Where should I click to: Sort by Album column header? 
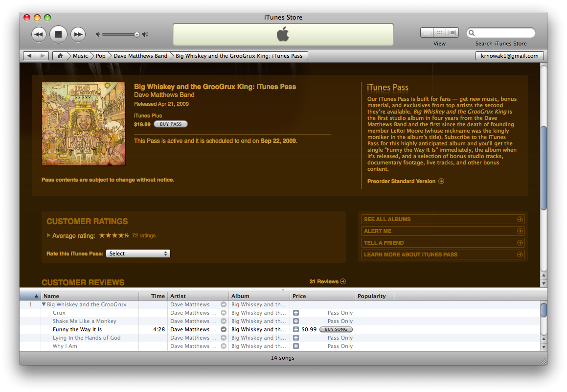[x=259, y=296]
